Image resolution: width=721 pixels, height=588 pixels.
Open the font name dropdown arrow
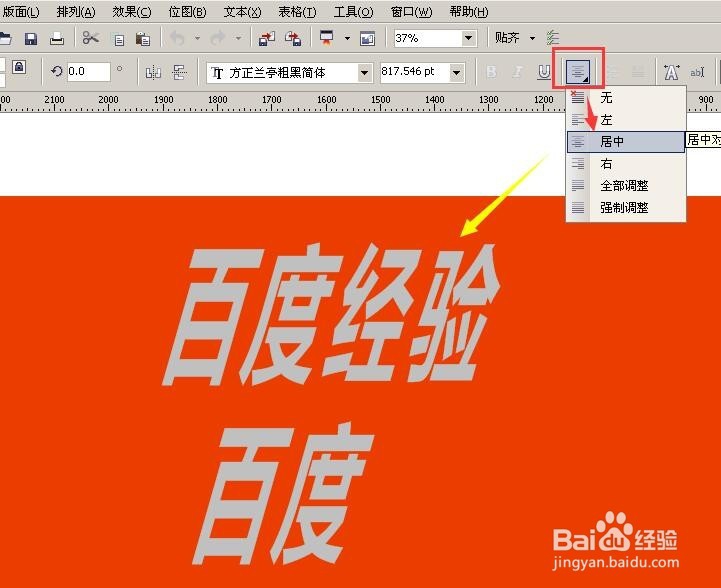364,73
